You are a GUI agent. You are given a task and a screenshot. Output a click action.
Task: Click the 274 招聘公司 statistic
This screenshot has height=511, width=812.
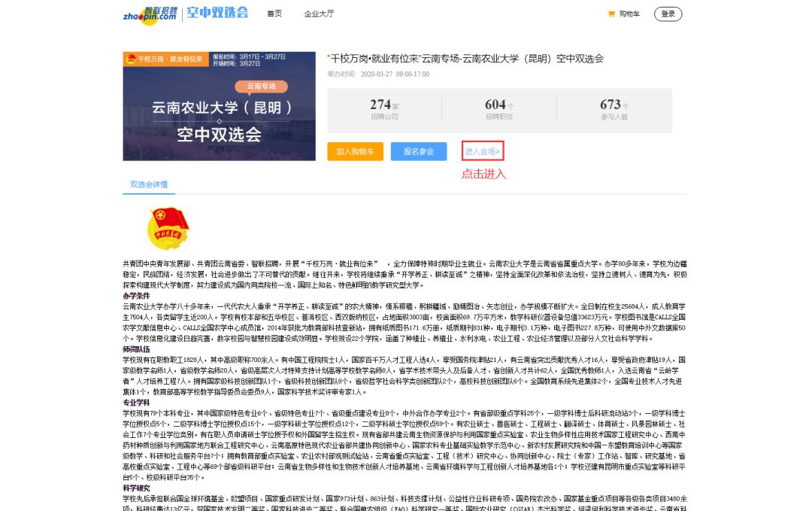tap(384, 110)
